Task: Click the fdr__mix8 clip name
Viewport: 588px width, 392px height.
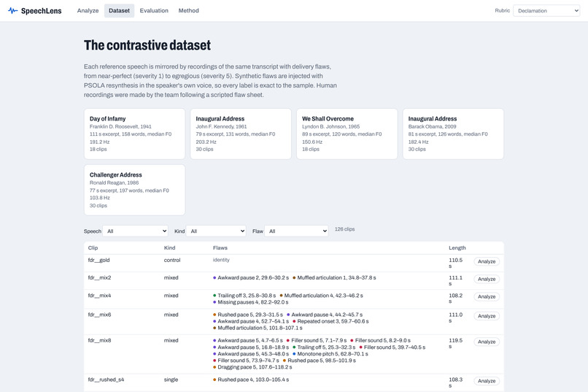Action: click(99, 340)
